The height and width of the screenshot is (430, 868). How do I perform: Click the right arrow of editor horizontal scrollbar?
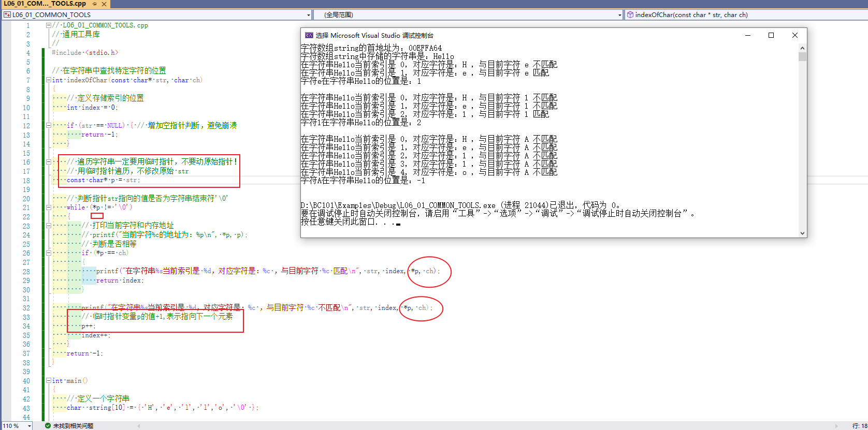[835, 426]
